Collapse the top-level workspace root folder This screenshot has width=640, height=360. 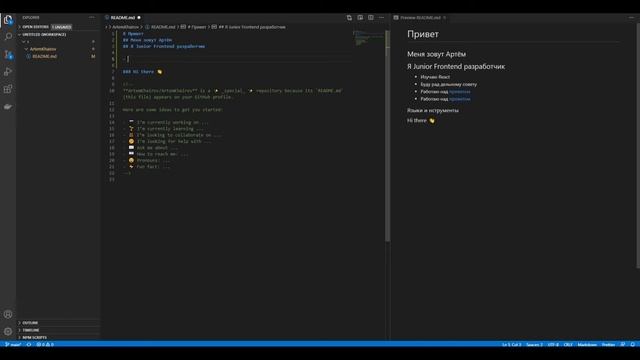pyautogui.click(x=26, y=42)
